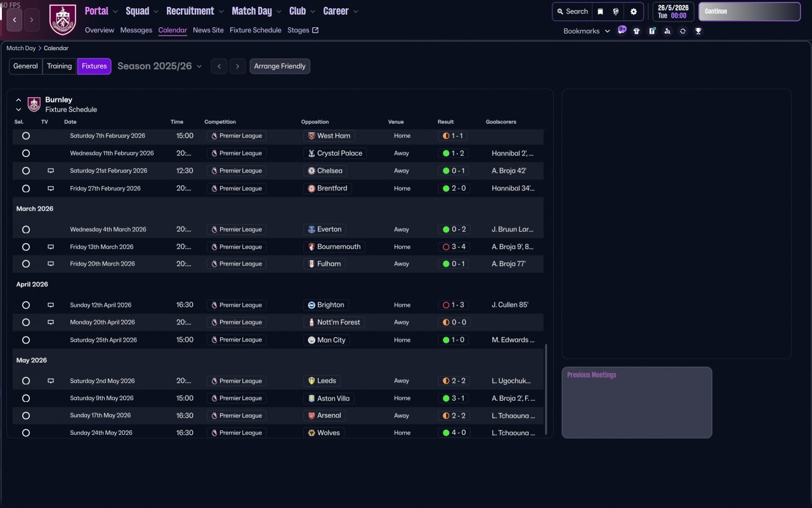Switch to the Overview tab
812x508 pixels.
pos(100,30)
